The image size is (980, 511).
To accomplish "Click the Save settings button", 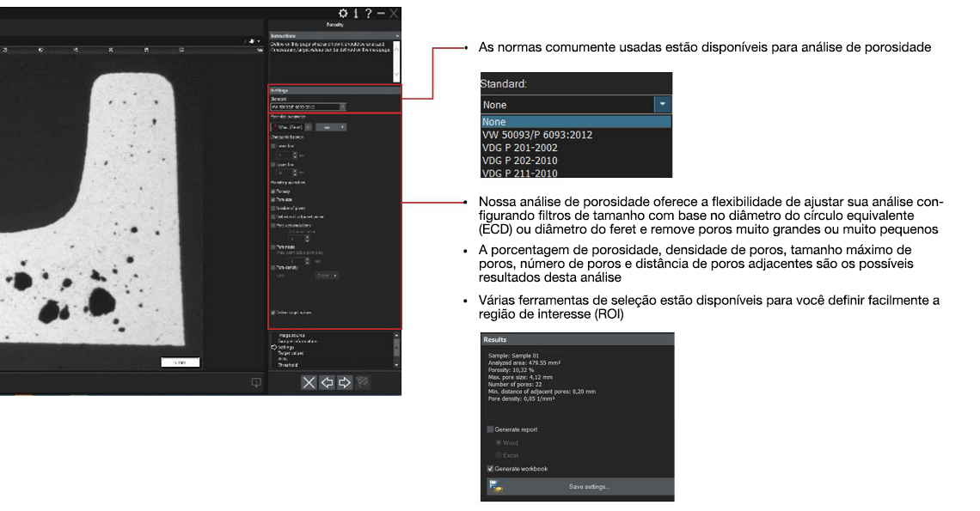I will [589, 487].
